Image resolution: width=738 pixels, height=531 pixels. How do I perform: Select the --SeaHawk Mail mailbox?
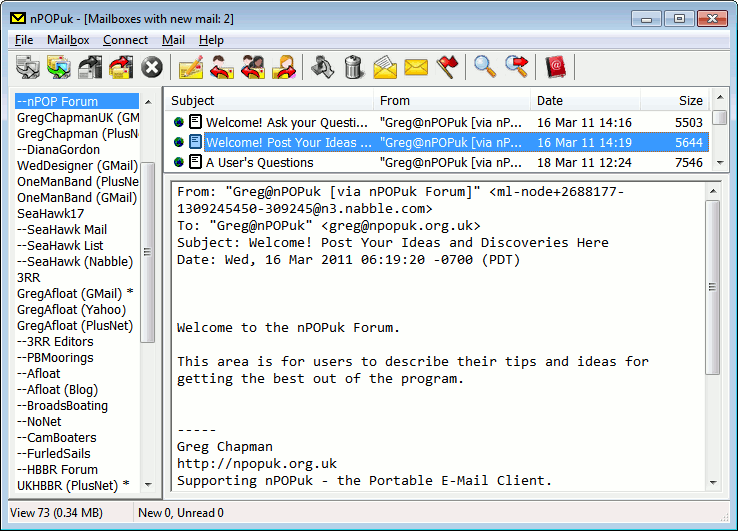77,229
